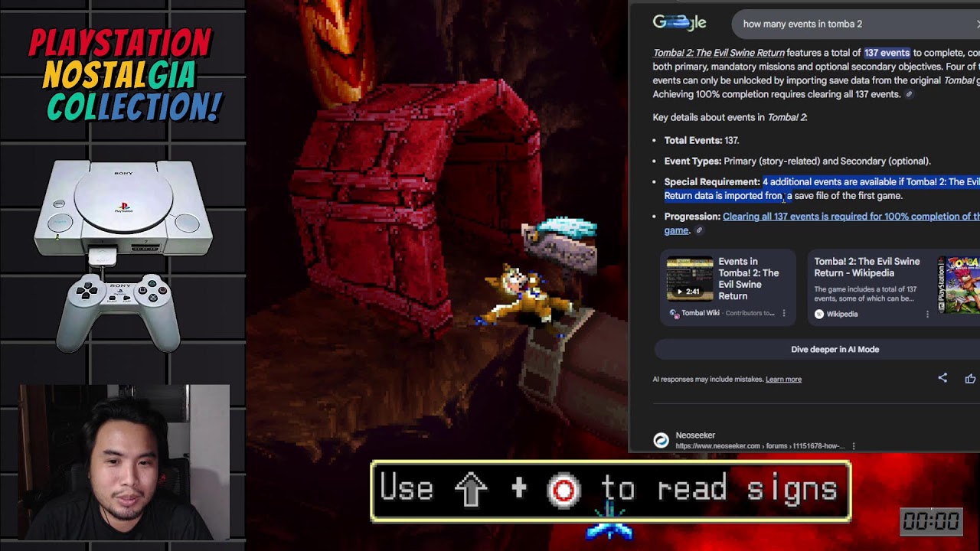Click the highlighted '137 events' text
The height and width of the screenshot is (551, 980).
[887, 53]
